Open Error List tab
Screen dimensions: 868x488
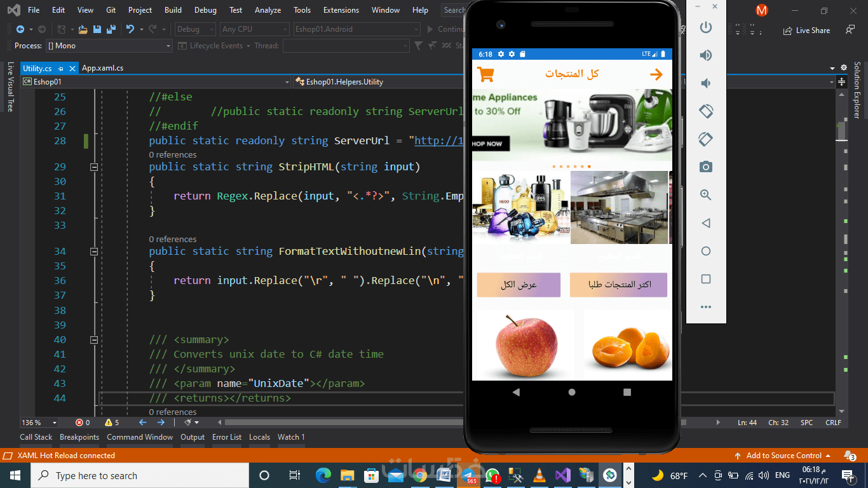click(227, 437)
